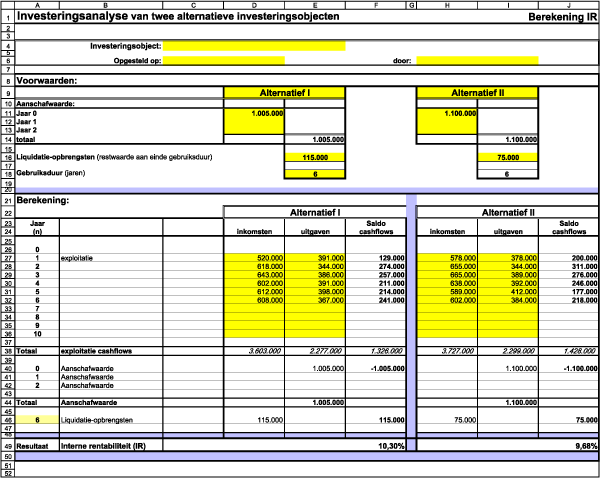
Task: Select the 'Berekening:' section heading
Action: pos(43,200)
